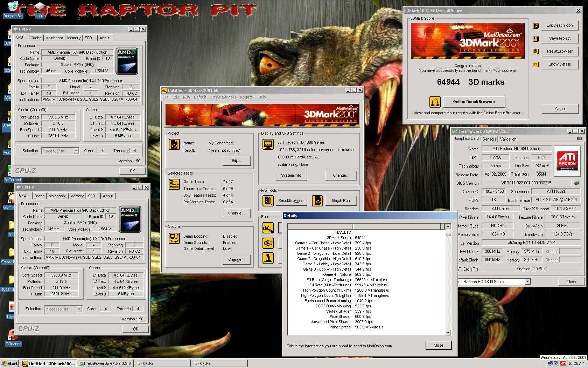Click the magnifier icon beside ResultBrowser in Pro Tools
This screenshot has width=588, height=368.
[268, 200]
